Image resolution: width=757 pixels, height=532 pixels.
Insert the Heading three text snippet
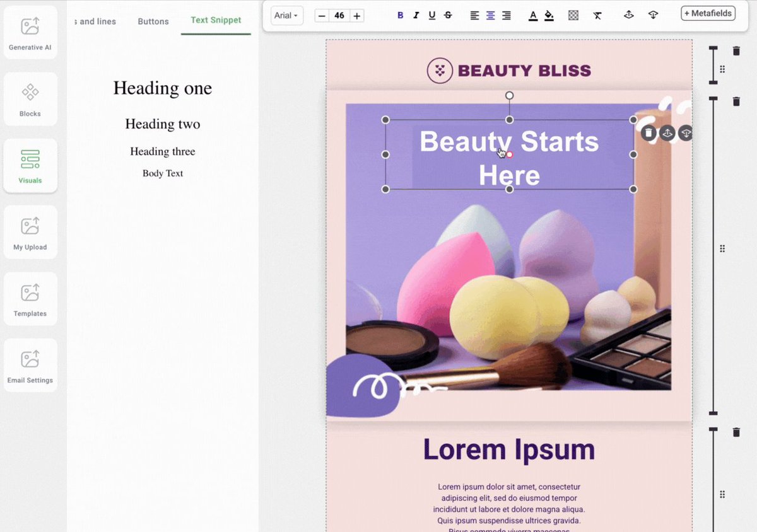coord(163,151)
